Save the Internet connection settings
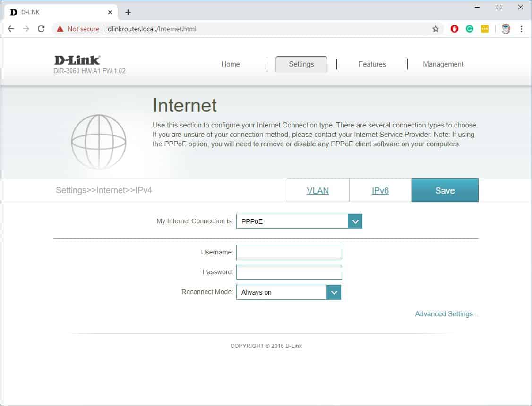 (445, 190)
